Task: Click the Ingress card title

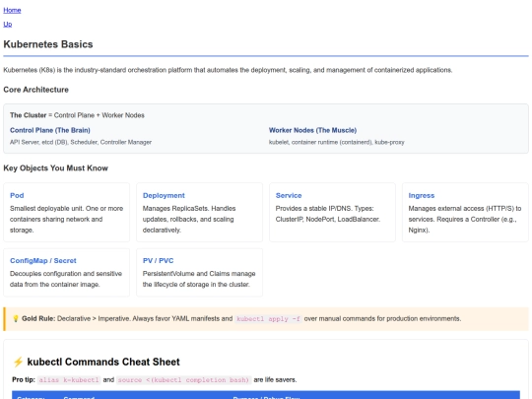Action: click(x=421, y=195)
